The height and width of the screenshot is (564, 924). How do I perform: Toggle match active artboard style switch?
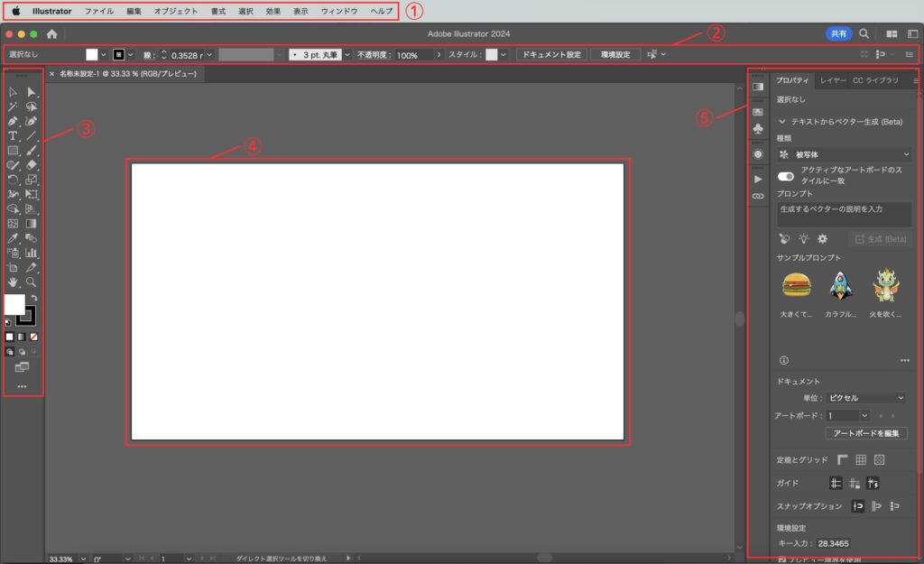click(x=786, y=177)
